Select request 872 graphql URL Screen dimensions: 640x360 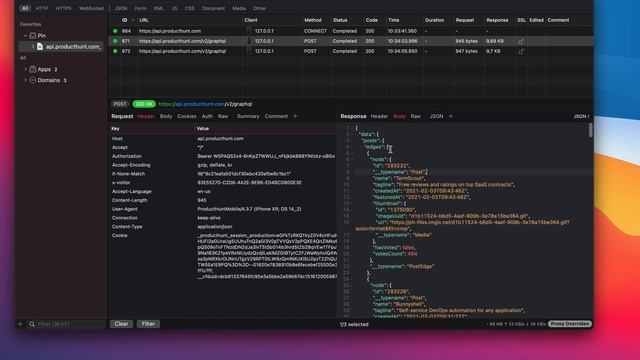[x=182, y=51]
